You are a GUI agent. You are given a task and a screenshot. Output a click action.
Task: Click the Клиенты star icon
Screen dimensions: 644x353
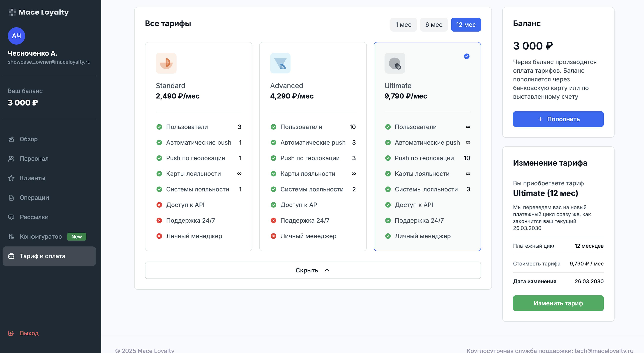click(11, 178)
